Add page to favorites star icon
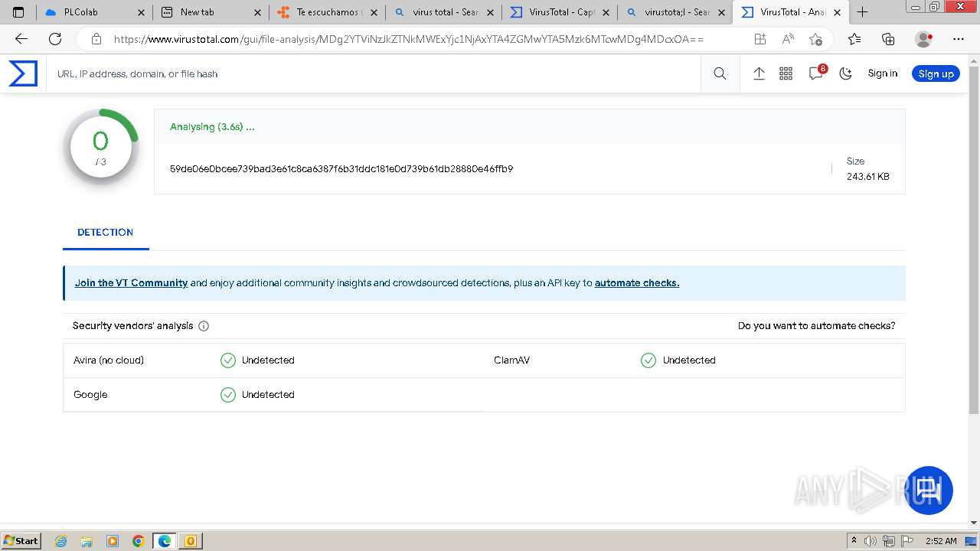Image resolution: width=980 pixels, height=551 pixels. pos(815,38)
